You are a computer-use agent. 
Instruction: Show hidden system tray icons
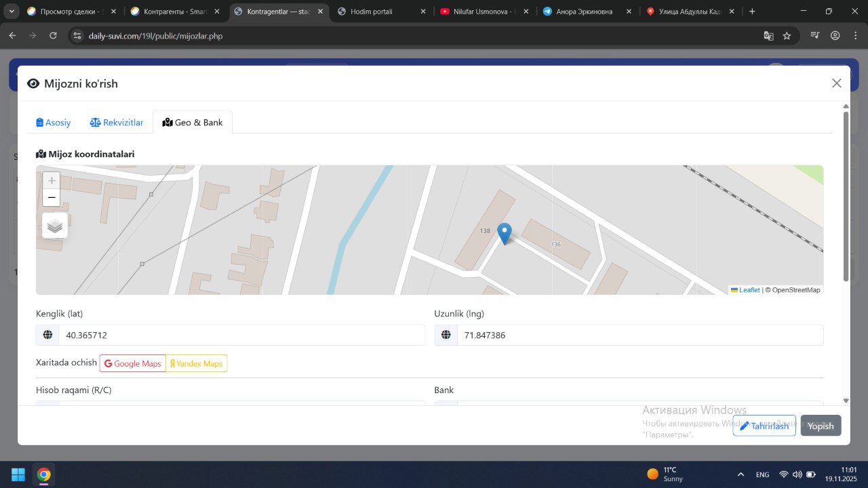point(741,474)
